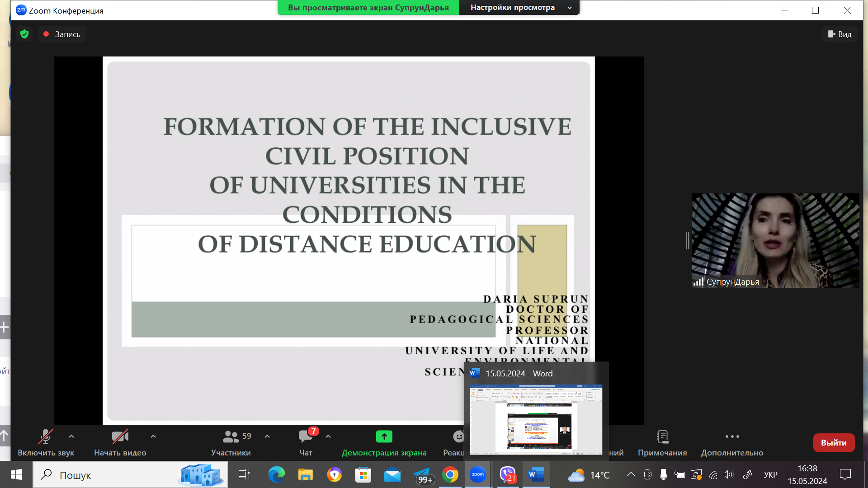Click the Выйти leave button

point(834,443)
